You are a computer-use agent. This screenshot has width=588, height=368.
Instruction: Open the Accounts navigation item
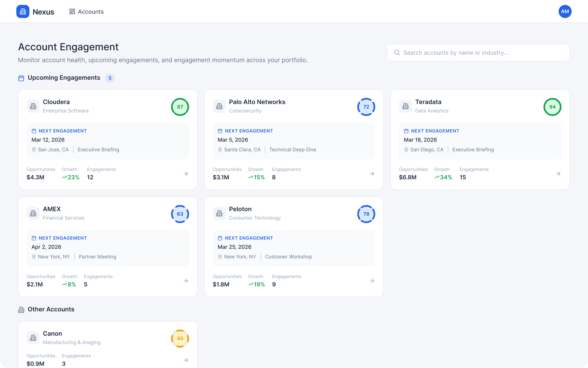(x=87, y=12)
